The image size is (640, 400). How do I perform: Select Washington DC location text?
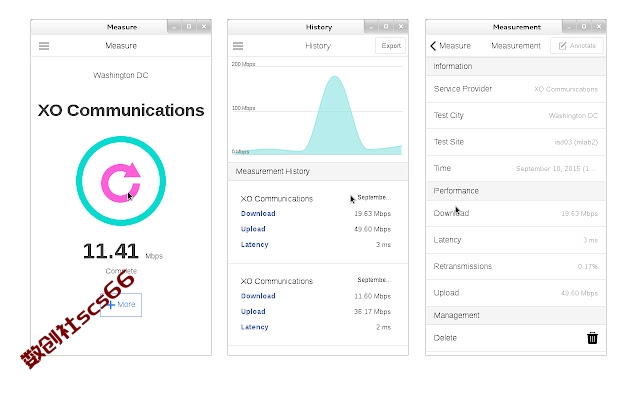pos(121,75)
